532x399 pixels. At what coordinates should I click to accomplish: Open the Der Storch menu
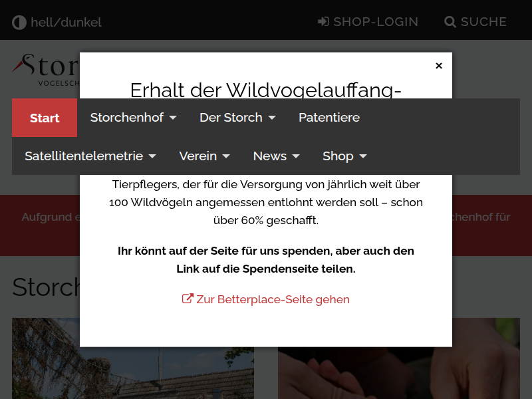coord(237,118)
